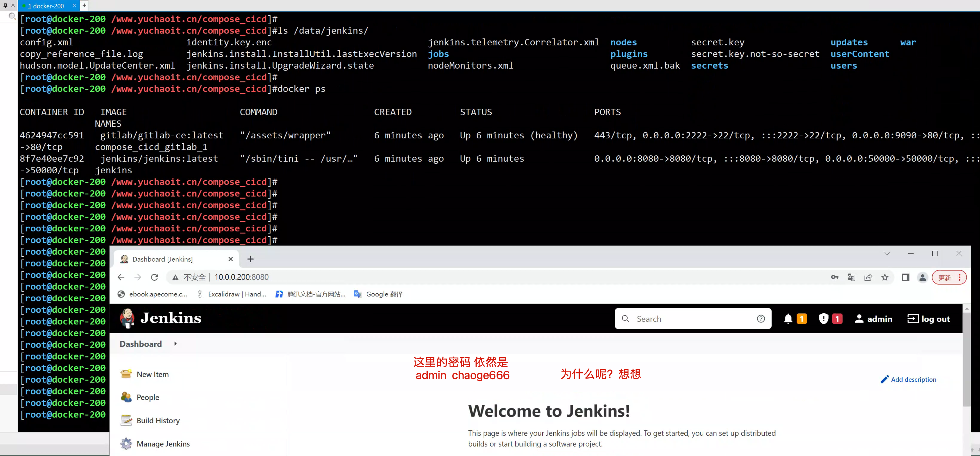Open Jenkins security warning shield icon
The width and height of the screenshot is (980, 456).
click(824, 319)
